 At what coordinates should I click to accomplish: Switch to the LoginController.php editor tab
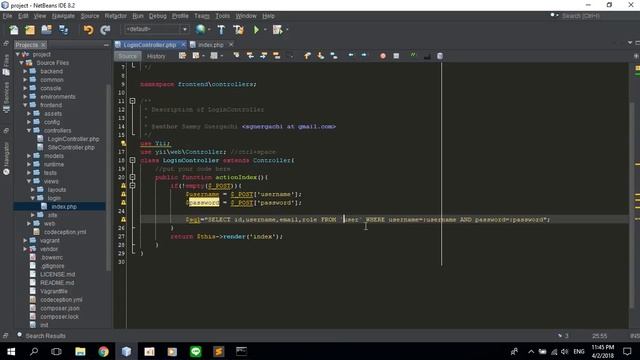(149, 44)
